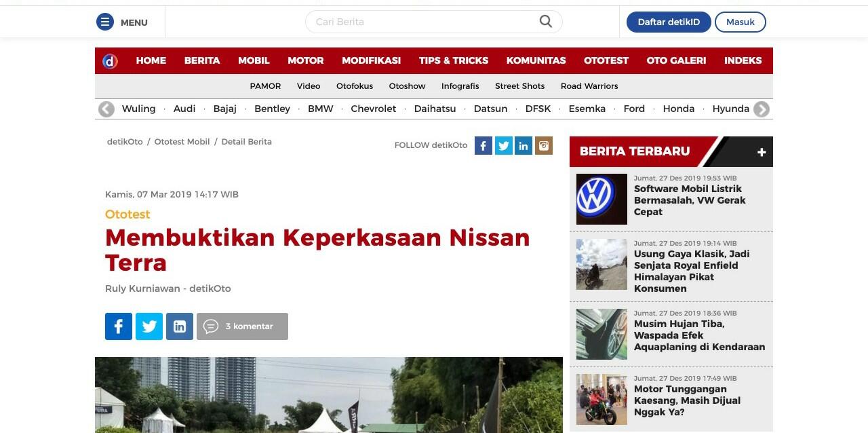Share article via large LinkedIn button
Screen dimensions: 868x433
click(180, 326)
